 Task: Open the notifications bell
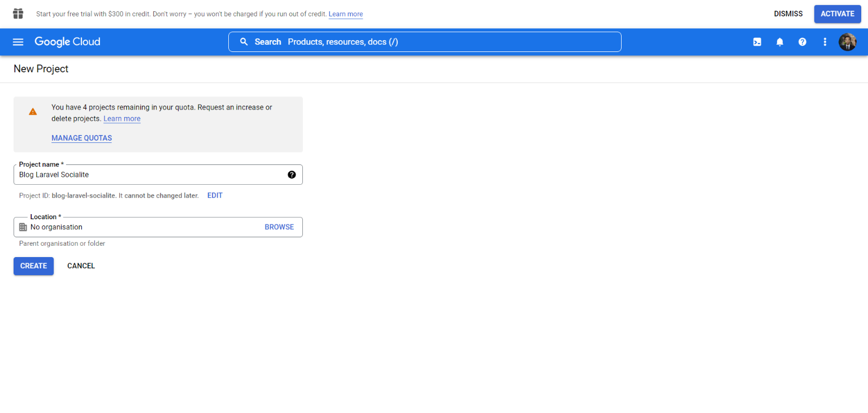[780, 42]
